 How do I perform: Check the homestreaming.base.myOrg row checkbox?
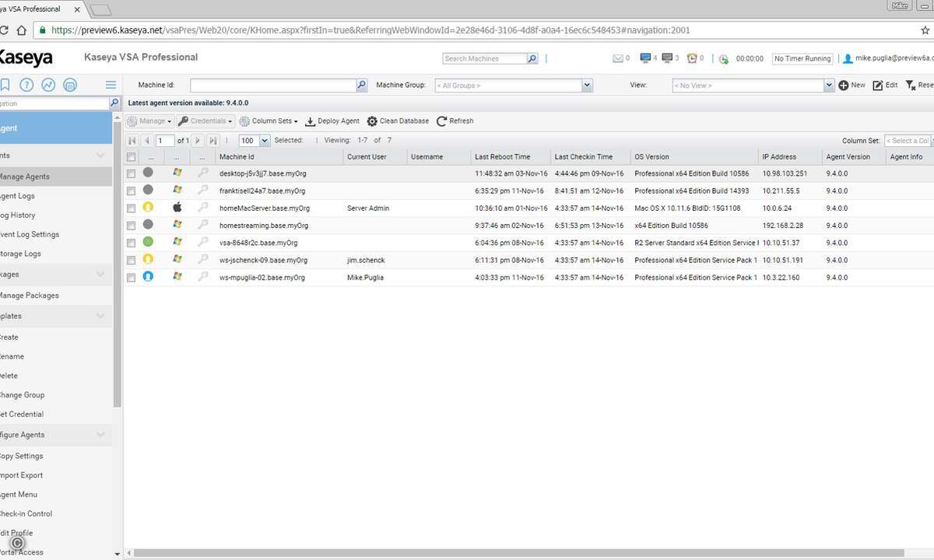[x=131, y=226]
